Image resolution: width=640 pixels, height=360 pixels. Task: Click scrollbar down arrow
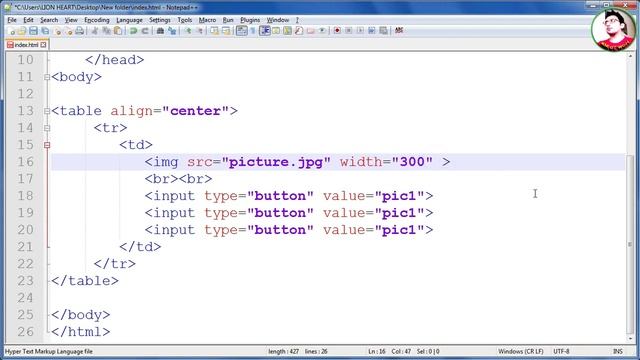pos(631,338)
